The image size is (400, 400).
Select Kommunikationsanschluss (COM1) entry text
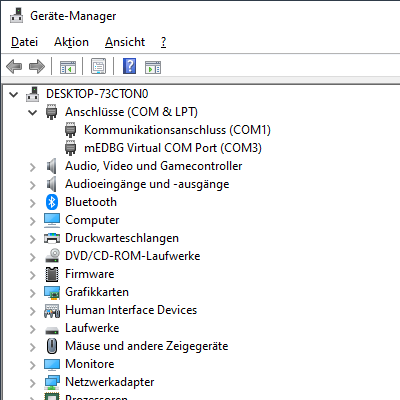pyautogui.click(x=177, y=130)
